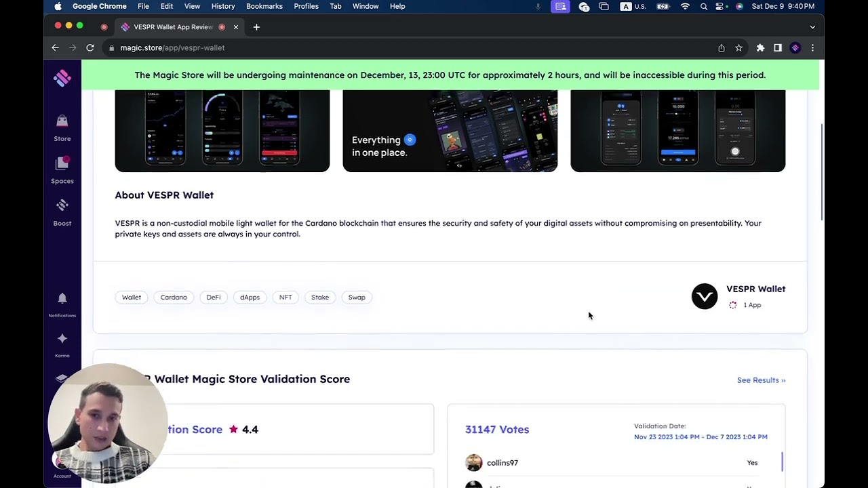
Task: Open the View menu
Action: [x=192, y=6]
